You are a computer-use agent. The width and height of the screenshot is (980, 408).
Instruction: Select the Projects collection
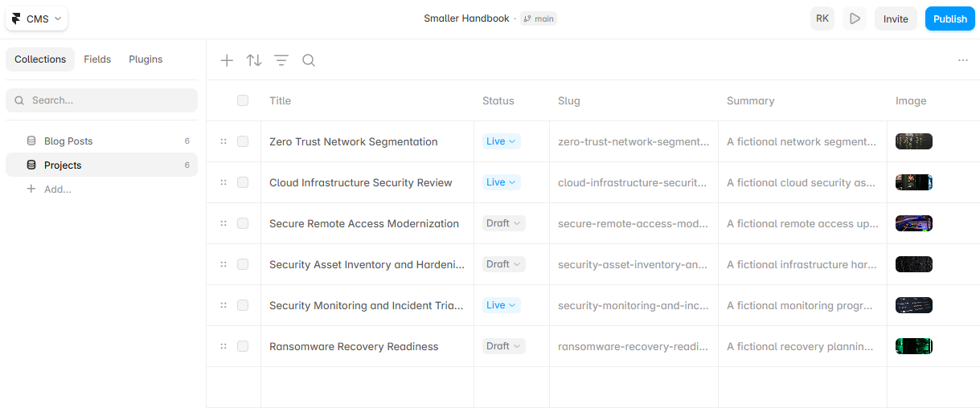101,165
